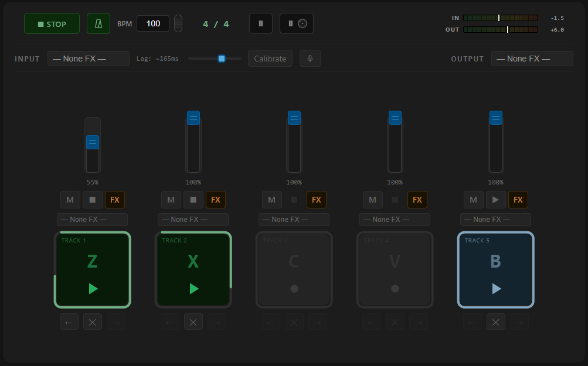The height and width of the screenshot is (366, 588).
Task: Click the Lag latency slider handle
Action: pos(222,59)
